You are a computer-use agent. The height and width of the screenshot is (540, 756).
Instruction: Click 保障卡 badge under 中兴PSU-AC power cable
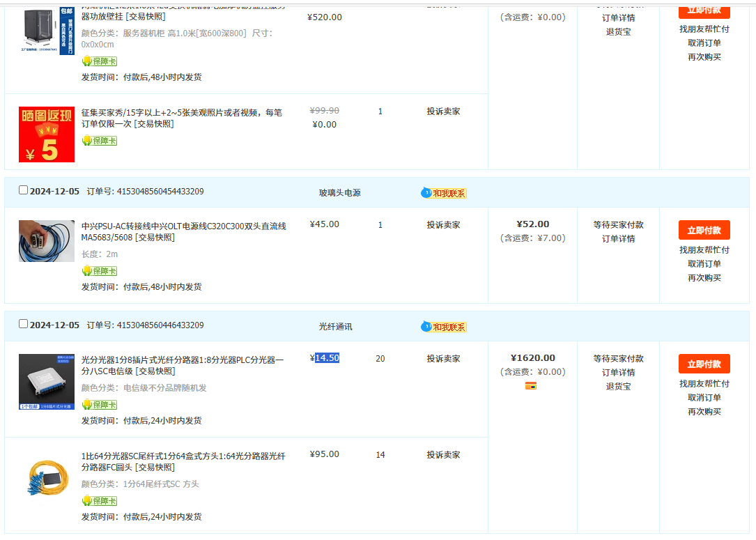[99, 271]
